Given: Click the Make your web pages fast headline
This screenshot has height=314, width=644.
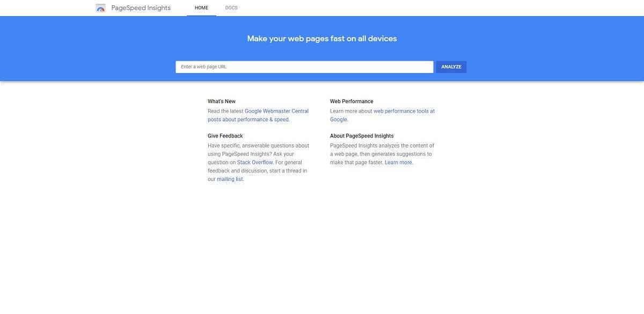Looking at the screenshot, I should [321, 38].
